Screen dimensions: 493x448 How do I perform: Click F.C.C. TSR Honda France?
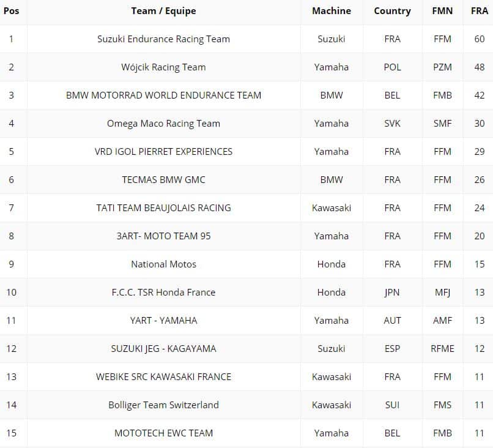tap(163, 293)
